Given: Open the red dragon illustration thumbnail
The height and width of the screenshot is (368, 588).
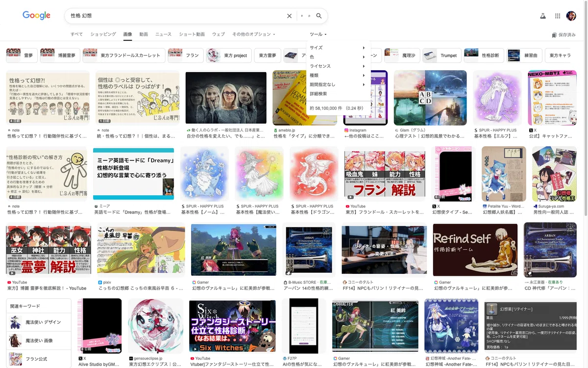Looking at the screenshot, I should (x=314, y=174).
